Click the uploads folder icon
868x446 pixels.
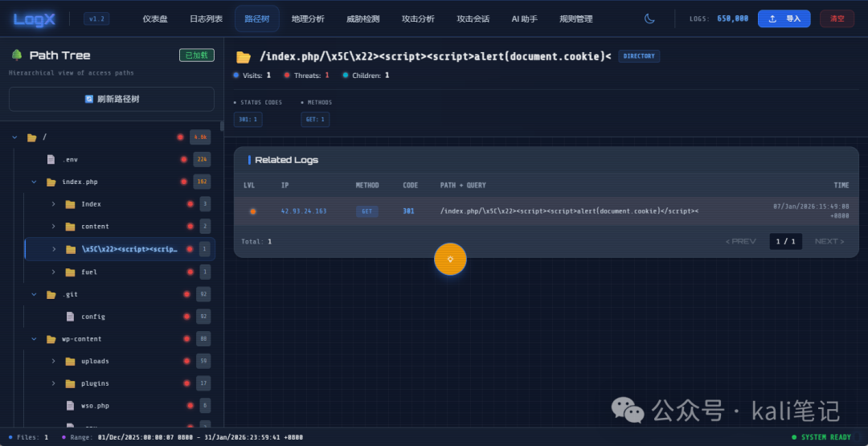tap(70, 362)
